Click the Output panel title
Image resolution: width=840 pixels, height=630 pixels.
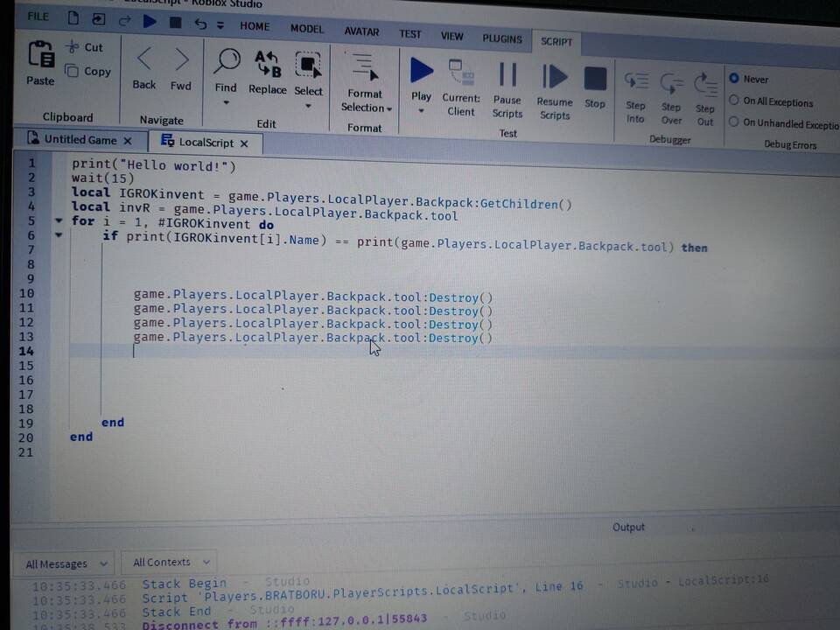coord(628,527)
